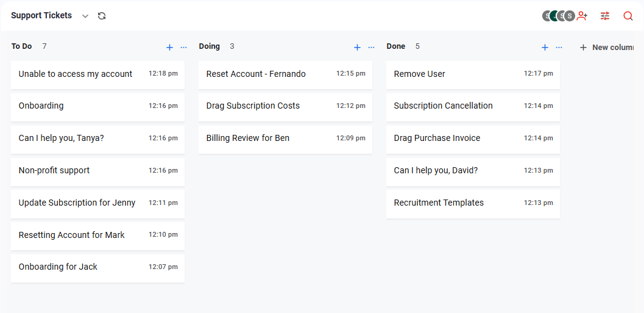Open the Doing column more options menu
This screenshot has width=644, height=313.
pos(372,47)
